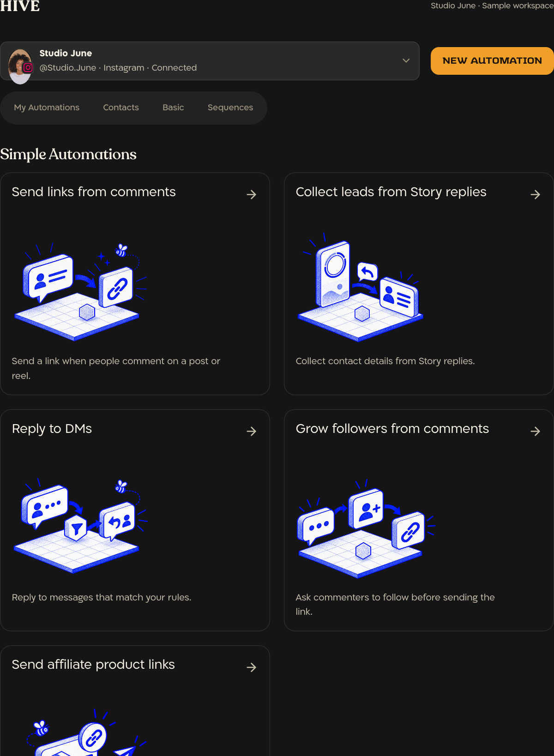The height and width of the screenshot is (756, 554).
Task: Click the NEW AUTOMATION button
Action: pos(492,60)
